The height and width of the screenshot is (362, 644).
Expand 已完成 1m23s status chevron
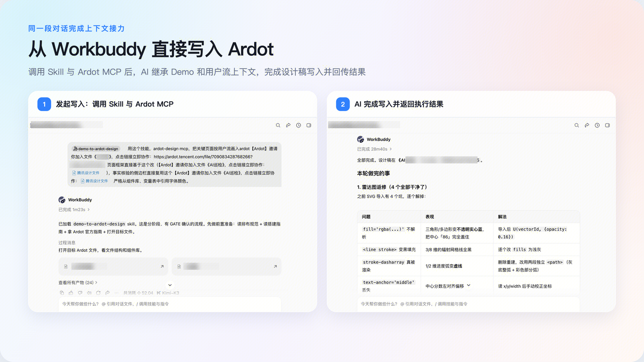click(x=88, y=210)
